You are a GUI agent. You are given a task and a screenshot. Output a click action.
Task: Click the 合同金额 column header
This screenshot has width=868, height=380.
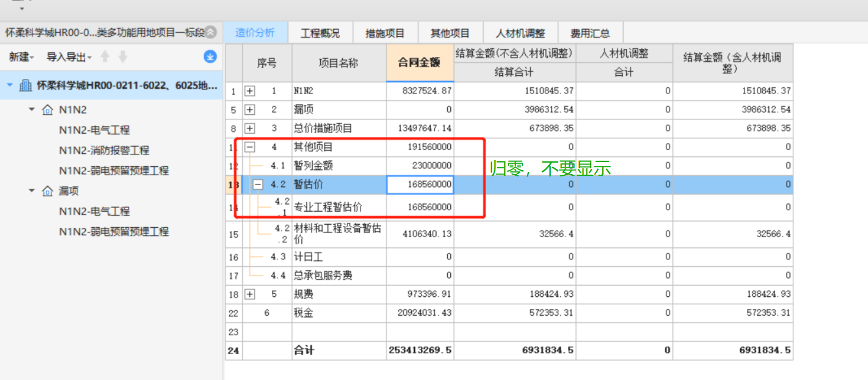[420, 63]
